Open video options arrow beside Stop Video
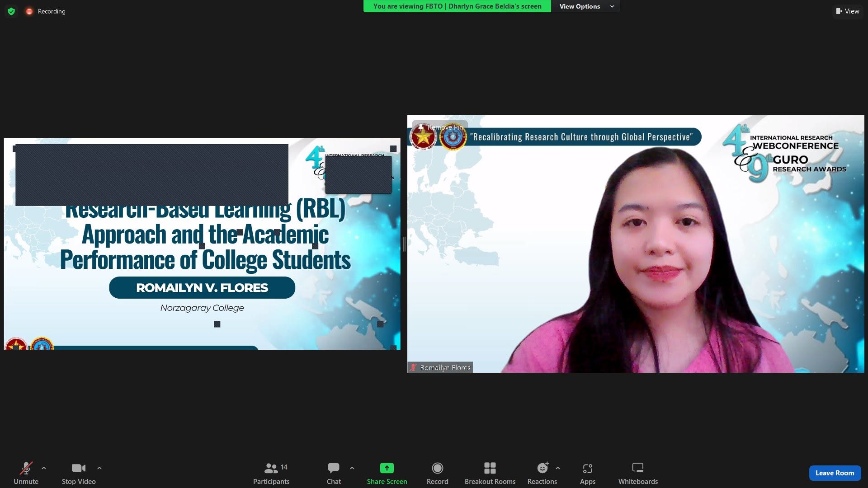This screenshot has width=868, height=488. (x=99, y=468)
